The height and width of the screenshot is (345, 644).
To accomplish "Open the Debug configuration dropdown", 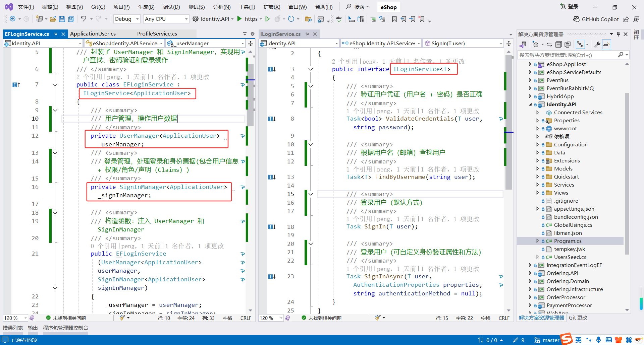I will tap(126, 19).
